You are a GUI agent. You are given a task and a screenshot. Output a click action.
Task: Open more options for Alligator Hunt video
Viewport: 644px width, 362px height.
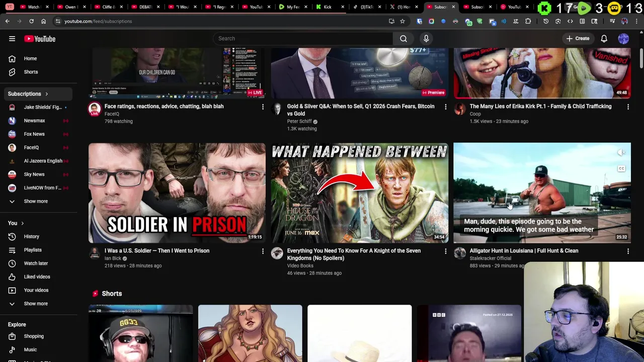point(628,251)
